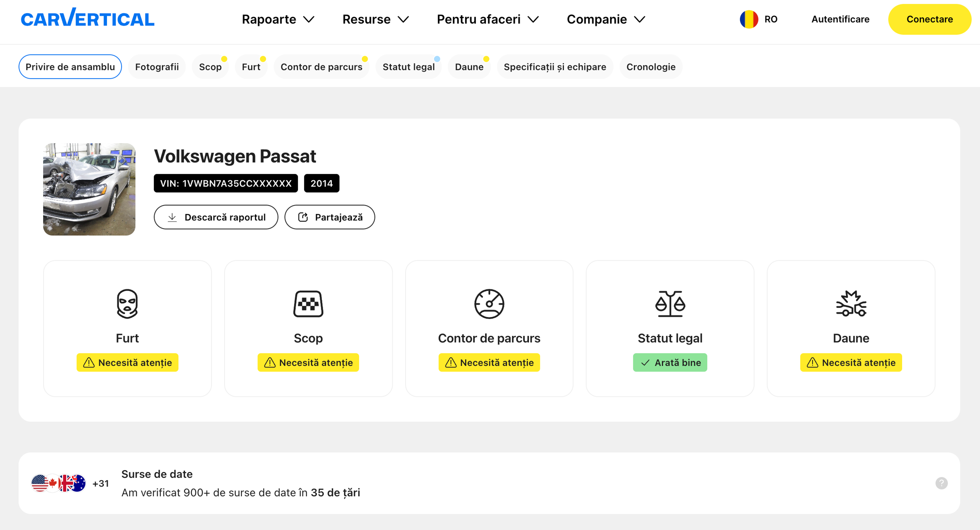Switch to the Fotografii tab
The height and width of the screenshot is (530, 980).
point(157,67)
